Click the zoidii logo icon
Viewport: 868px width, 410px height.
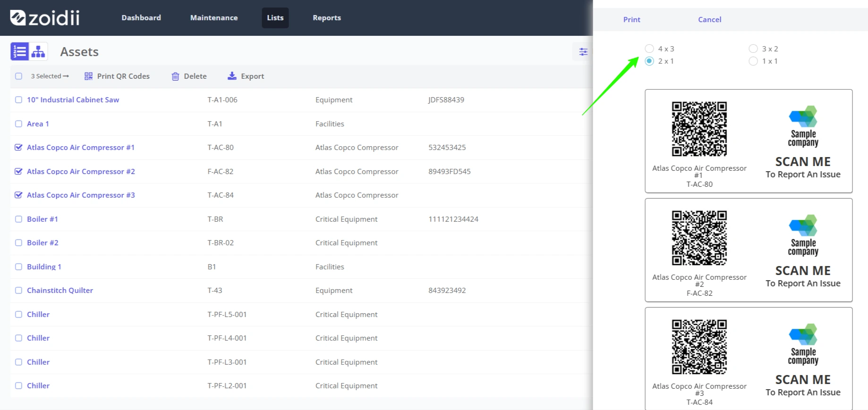point(18,18)
